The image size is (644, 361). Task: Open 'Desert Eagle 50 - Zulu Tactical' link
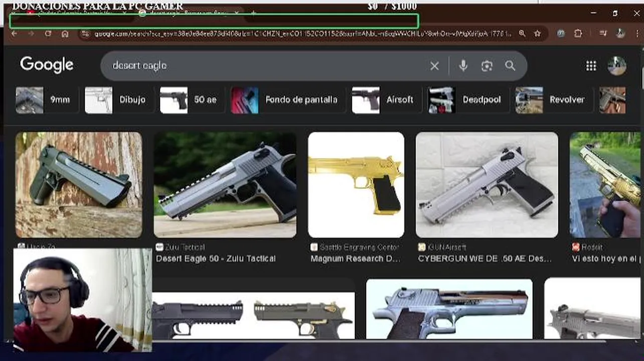pos(216,259)
